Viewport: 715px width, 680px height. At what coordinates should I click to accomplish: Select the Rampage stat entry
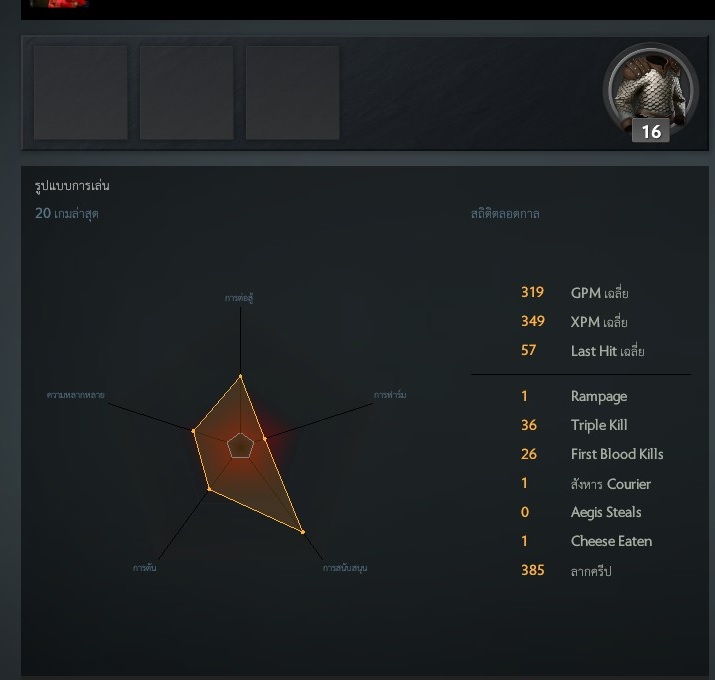574,396
